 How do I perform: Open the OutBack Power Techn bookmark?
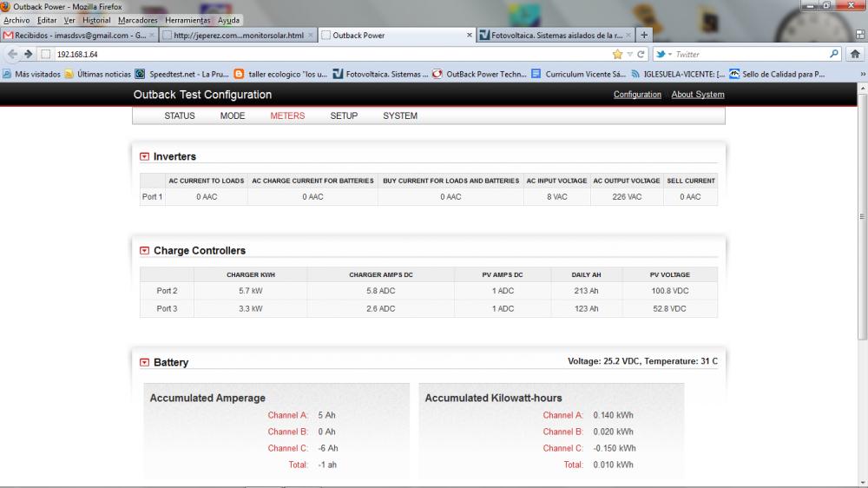(479, 74)
